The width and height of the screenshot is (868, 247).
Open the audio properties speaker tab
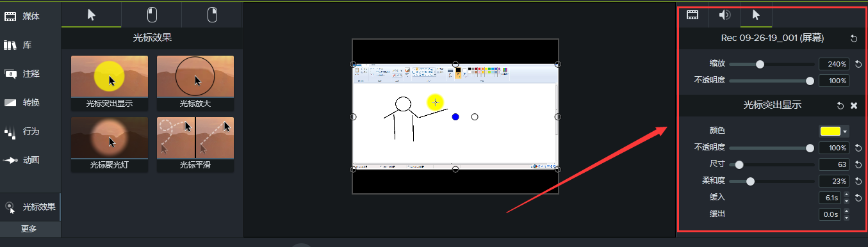click(x=725, y=15)
